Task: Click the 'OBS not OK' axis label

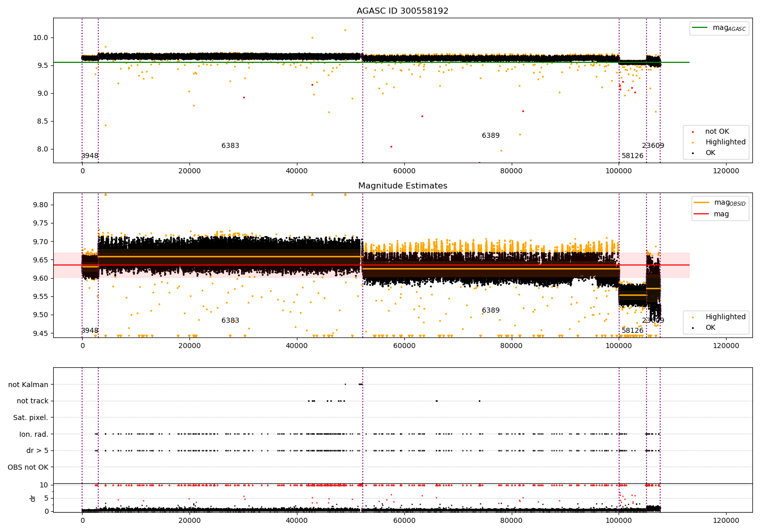Action: (x=28, y=467)
